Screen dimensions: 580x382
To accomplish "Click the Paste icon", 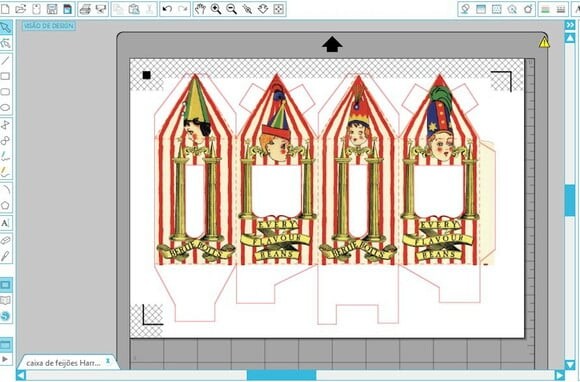I will click(134, 9).
